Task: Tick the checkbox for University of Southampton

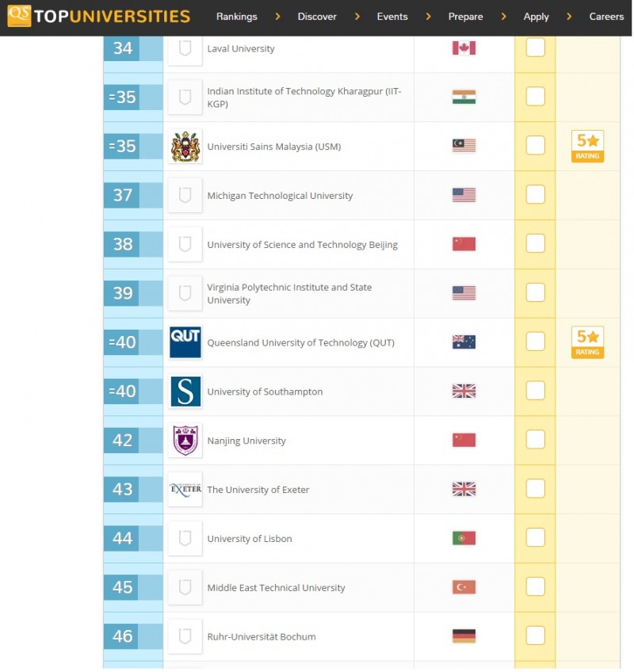Action: (536, 391)
